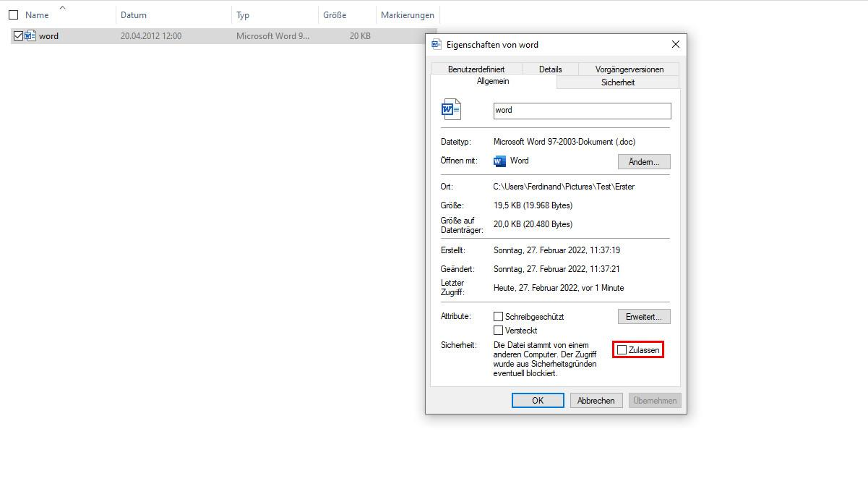Close the Eigenschaften von word dialog
The image size is (868, 489).
[676, 44]
